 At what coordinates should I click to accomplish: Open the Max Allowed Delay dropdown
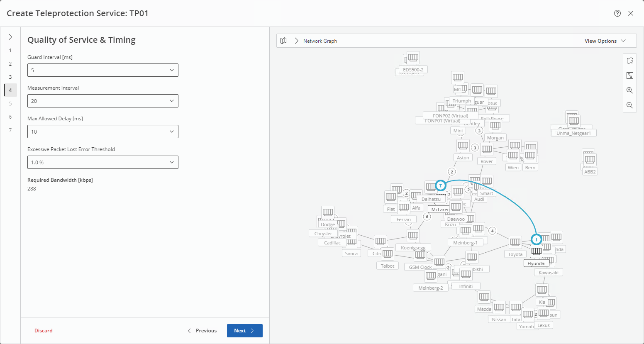tap(103, 132)
